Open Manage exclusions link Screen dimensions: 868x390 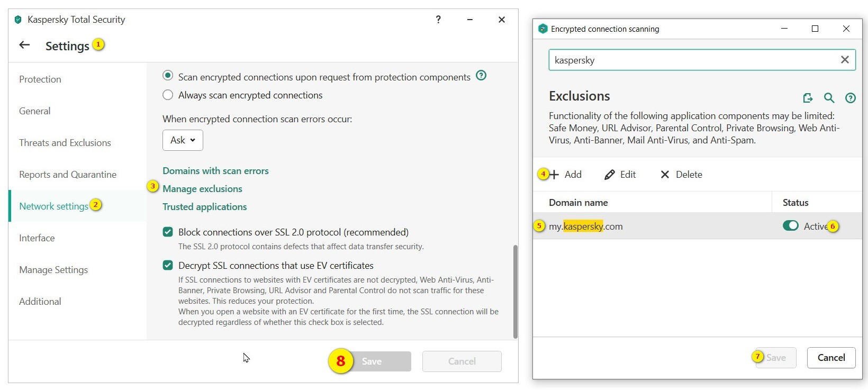[202, 189]
